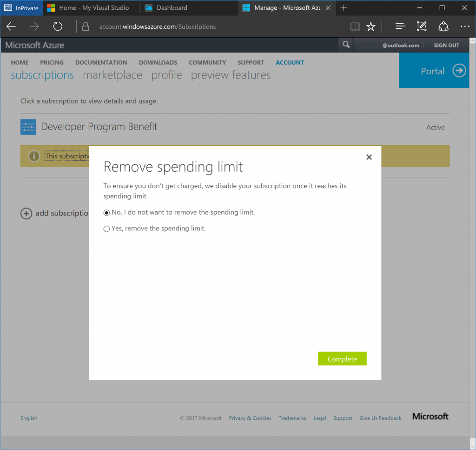Viewport: 476px width, 450px height.
Task: Click the browser forward arrow
Action: pos(34,26)
